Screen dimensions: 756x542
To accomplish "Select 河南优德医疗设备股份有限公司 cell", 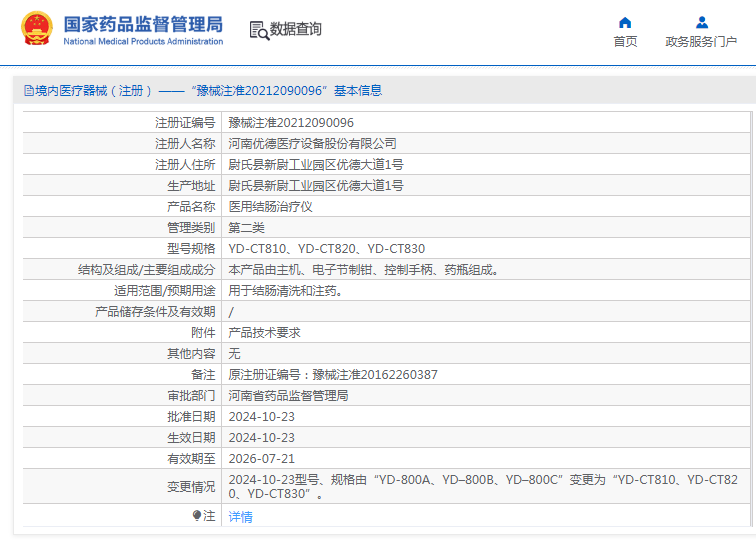I will coord(312,144).
